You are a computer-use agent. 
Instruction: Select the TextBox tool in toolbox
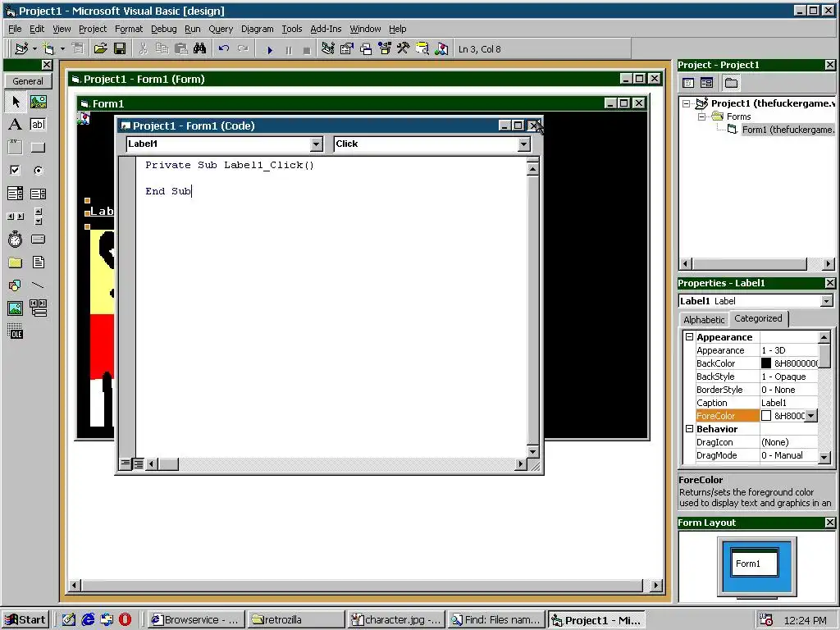coord(38,125)
